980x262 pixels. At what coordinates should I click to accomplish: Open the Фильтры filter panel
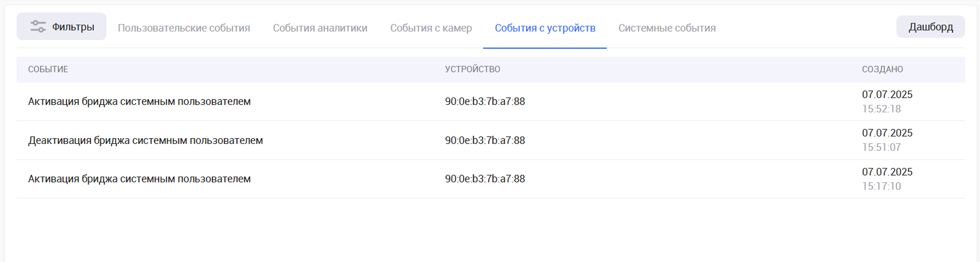[x=62, y=27]
